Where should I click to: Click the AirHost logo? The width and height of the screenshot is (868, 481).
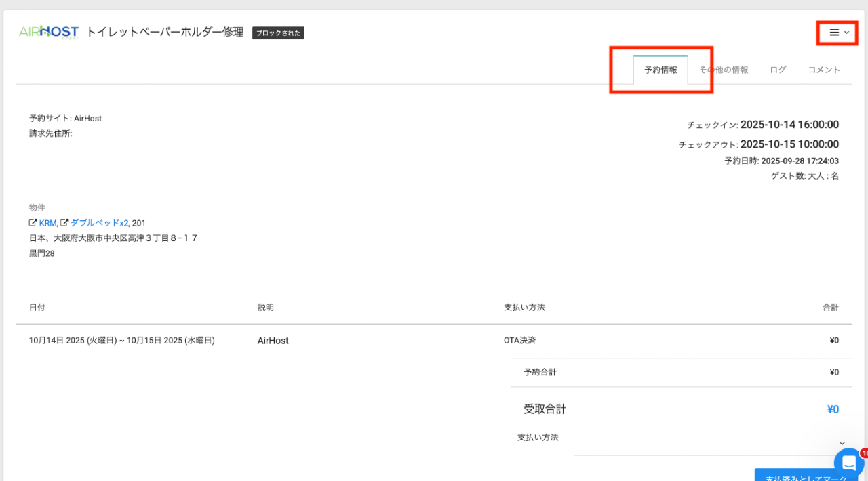tap(49, 32)
